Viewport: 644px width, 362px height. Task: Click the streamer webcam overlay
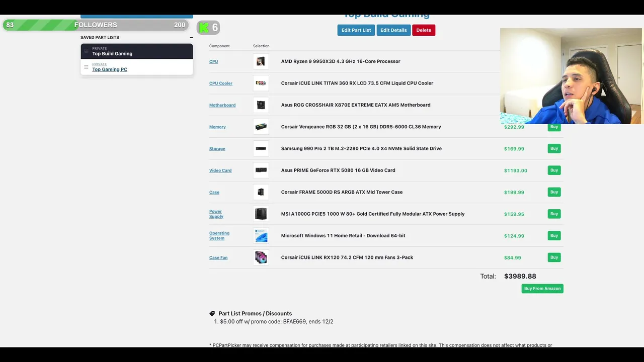571,76
